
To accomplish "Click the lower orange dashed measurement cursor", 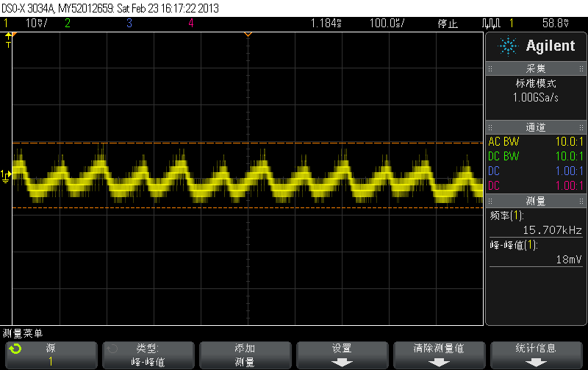I will 248,207.
